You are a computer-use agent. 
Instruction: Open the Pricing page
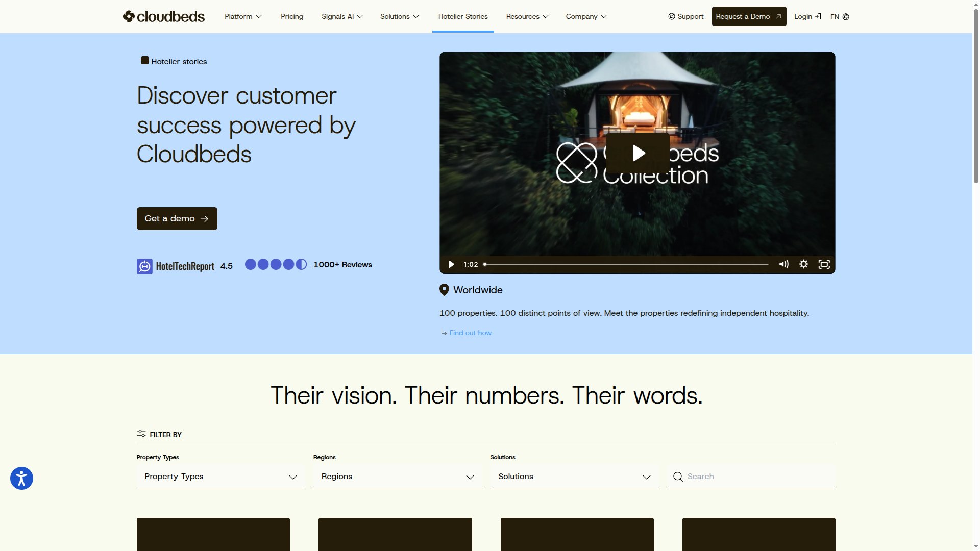coord(291,16)
